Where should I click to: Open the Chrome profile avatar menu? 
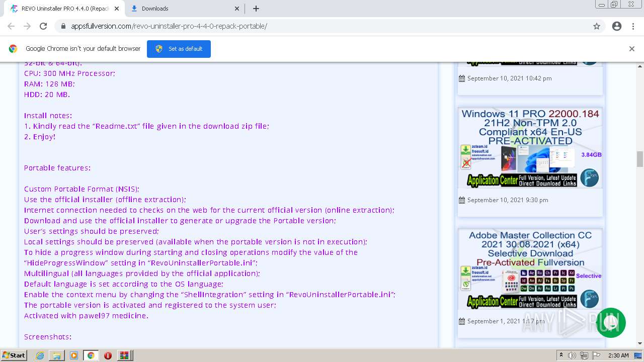click(617, 26)
